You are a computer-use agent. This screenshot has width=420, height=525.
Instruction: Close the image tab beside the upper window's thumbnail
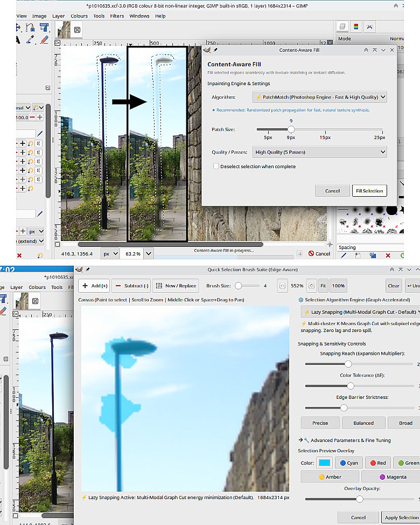click(x=77, y=30)
